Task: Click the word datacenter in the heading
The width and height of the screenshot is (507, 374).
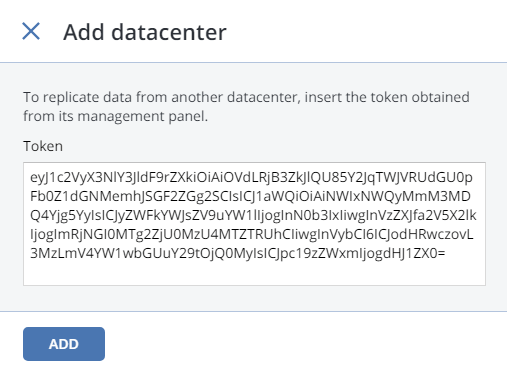Action: tap(169, 32)
